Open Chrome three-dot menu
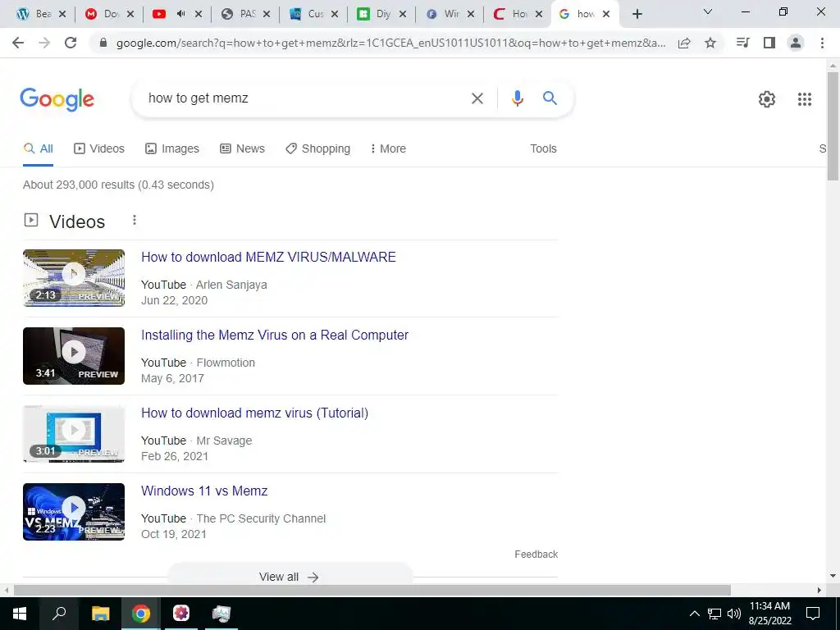Image resolution: width=840 pixels, height=630 pixels. click(822, 43)
